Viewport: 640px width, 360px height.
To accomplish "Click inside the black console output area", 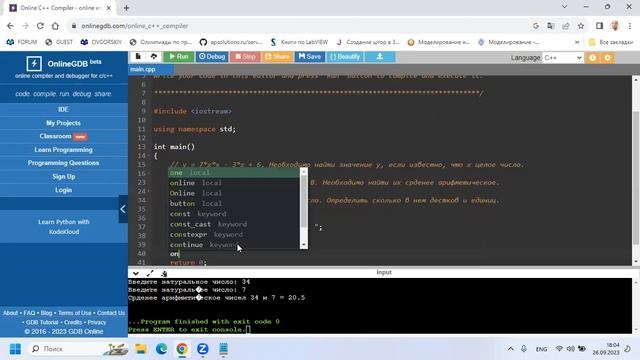I will click(x=380, y=306).
